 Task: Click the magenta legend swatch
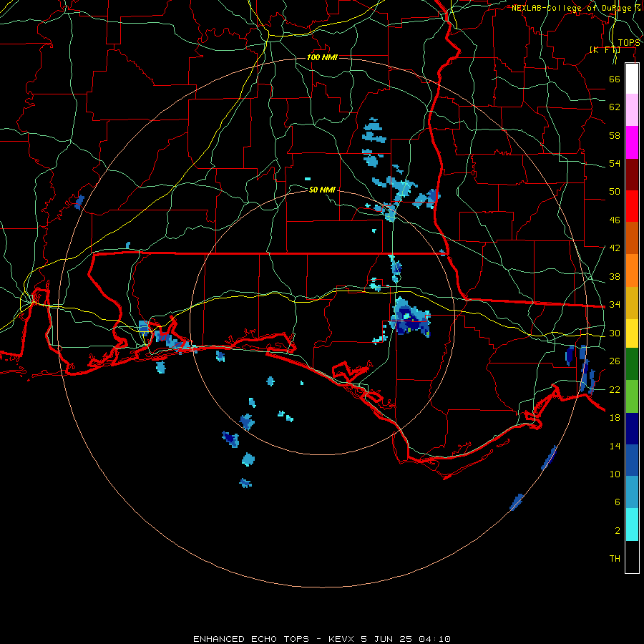point(632,142)
